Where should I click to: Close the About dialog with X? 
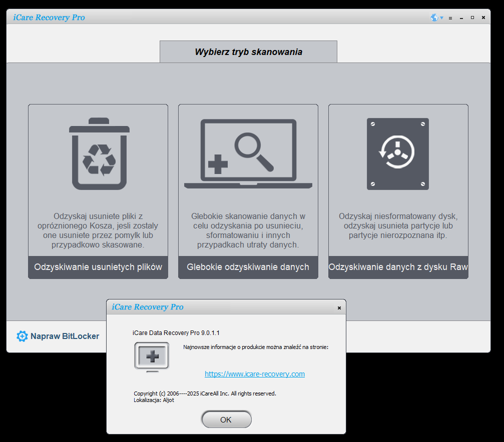(339, 307)
